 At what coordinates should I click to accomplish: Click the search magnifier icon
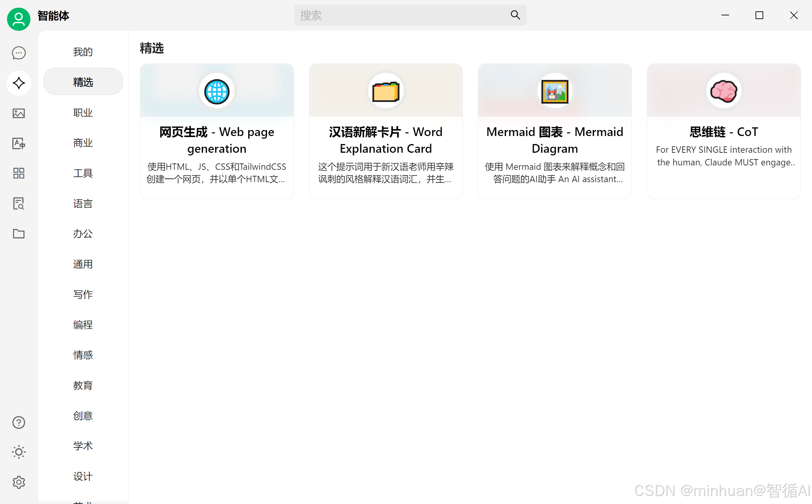pyautogui.click(x=515, y=15)
